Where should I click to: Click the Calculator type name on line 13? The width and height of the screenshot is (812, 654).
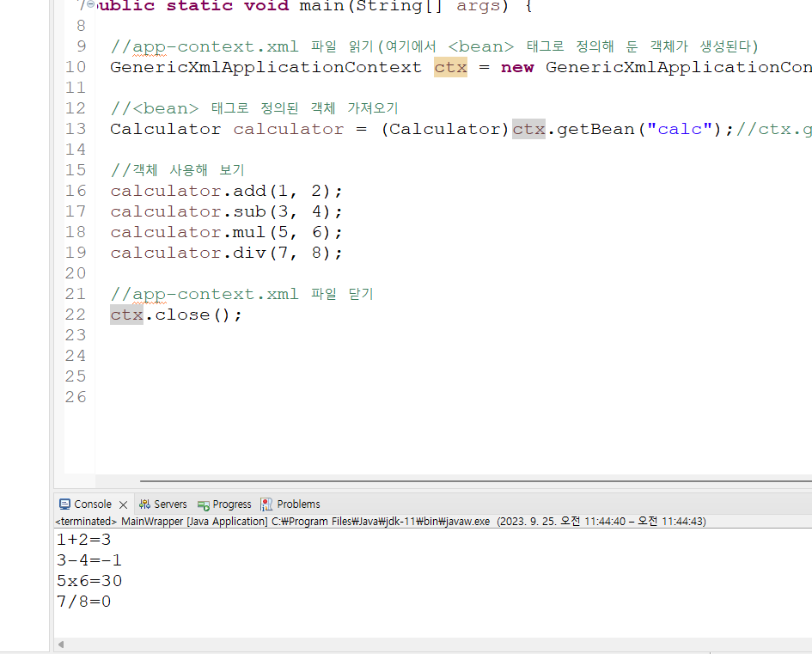pos(166,129)
